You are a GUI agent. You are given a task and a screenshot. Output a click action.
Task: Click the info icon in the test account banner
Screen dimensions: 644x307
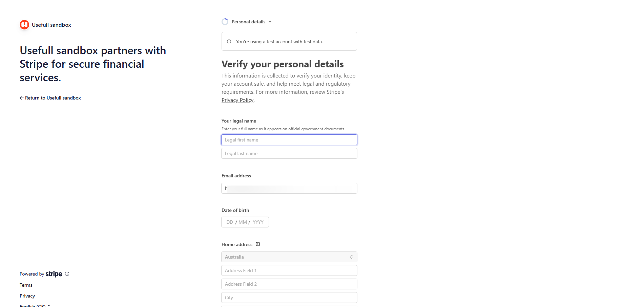tap(229, 41)
